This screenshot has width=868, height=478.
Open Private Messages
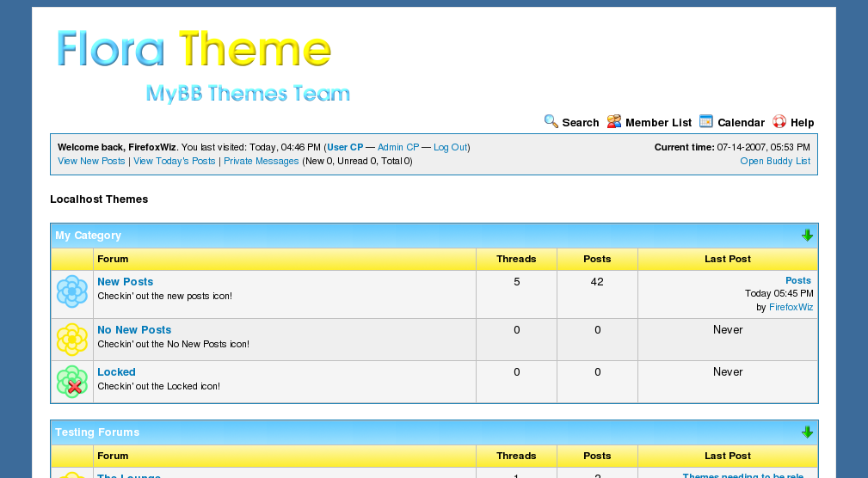point(262,162)
